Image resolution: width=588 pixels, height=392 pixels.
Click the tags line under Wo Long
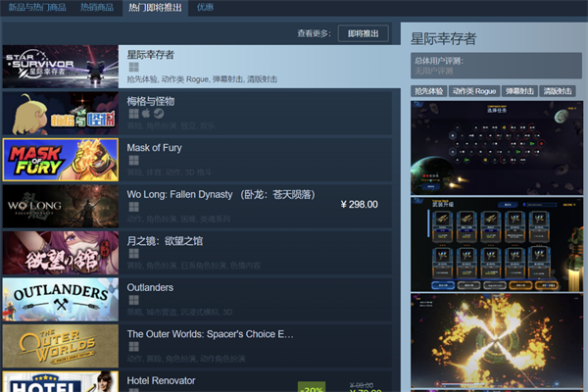click(178, 220)
